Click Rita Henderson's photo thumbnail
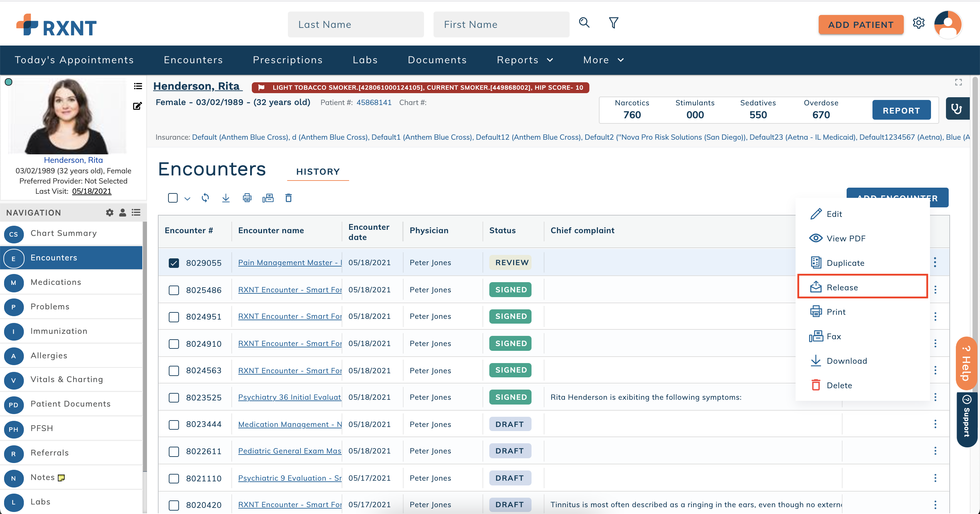Image resolution: width=980 pixels, height=514 pixels. [67, 116]
